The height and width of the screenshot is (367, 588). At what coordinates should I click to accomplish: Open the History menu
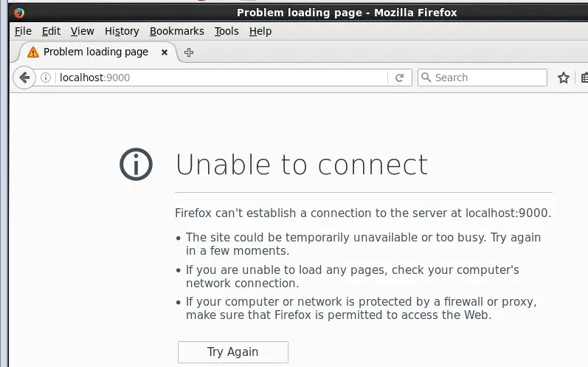click(x=122, y=31)
